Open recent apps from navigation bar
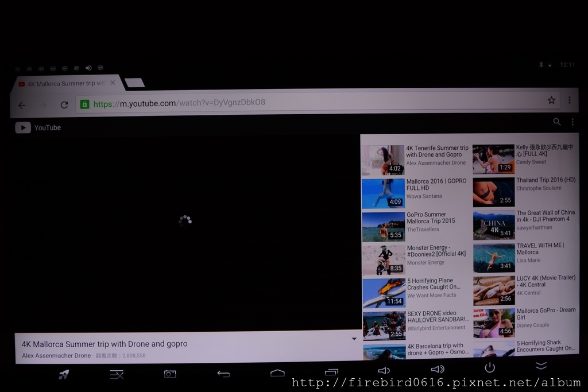The height and width of the screenshot is (392, 588). [331, 372]
